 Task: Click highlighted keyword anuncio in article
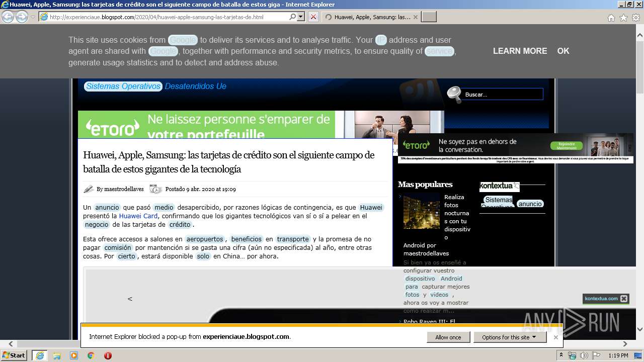(107, 207)
